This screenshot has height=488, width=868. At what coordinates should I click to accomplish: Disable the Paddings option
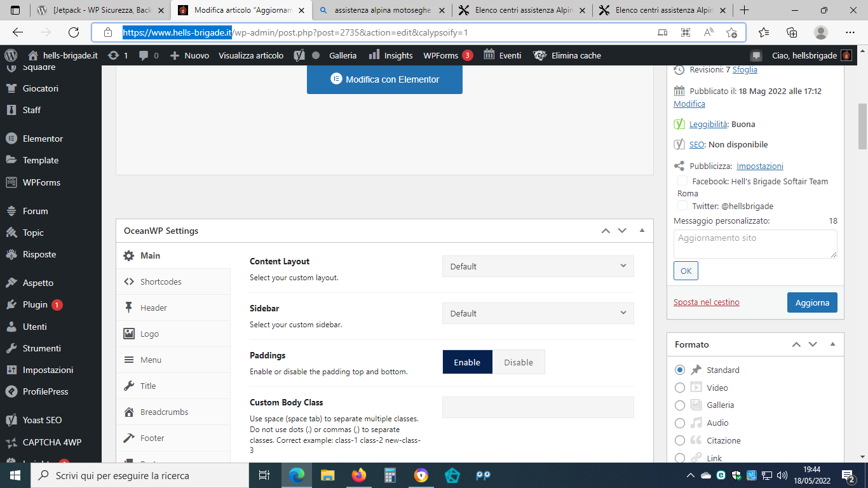click(x=519, y=362)
